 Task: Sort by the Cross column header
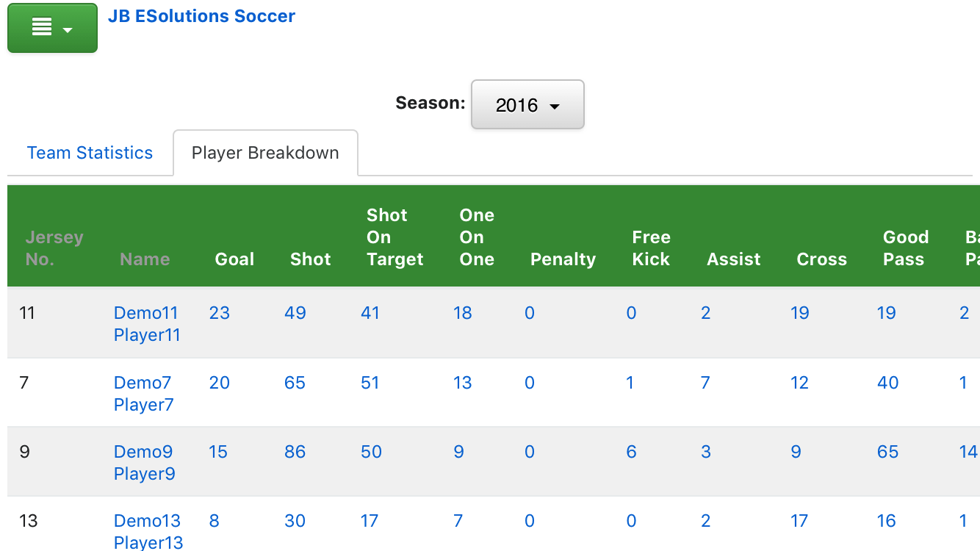(821, 259)
